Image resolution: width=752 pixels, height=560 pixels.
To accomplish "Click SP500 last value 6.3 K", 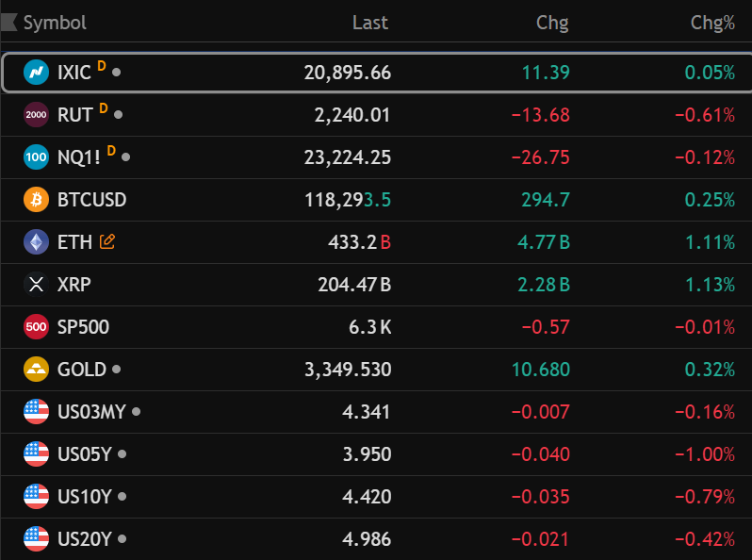I will (x=370, y=327).
